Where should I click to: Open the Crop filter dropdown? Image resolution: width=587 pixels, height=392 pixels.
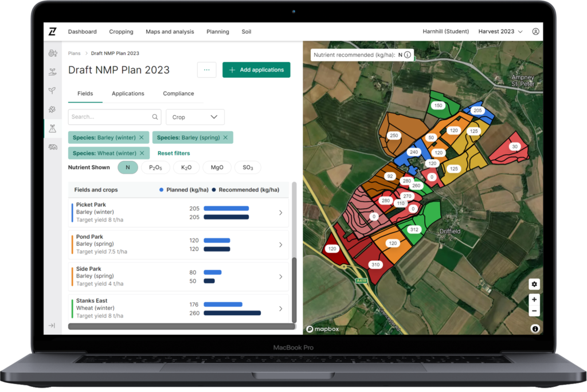(195, 117)
